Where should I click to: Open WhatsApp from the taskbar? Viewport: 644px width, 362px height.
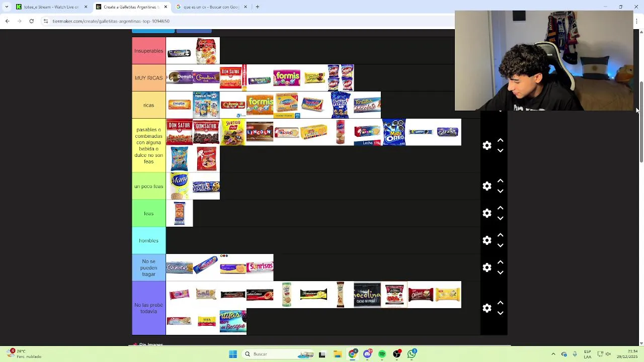coord(412,354)
